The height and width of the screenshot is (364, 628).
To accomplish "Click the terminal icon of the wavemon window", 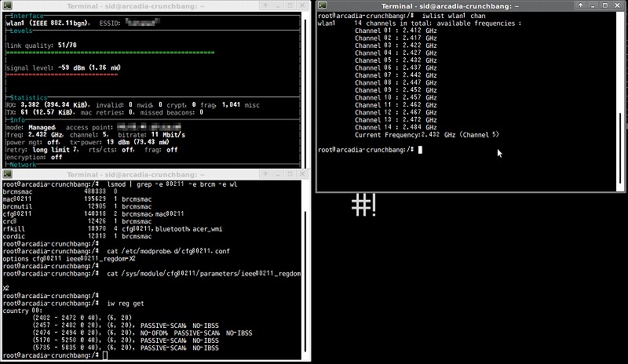I will pos(7,5).
